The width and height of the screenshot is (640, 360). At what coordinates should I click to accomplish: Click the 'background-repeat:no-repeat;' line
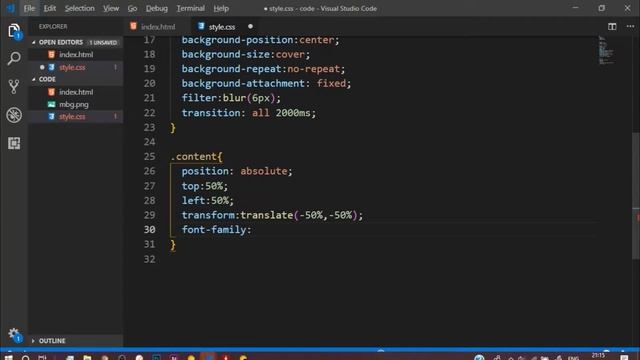click(x=263, y=69)
